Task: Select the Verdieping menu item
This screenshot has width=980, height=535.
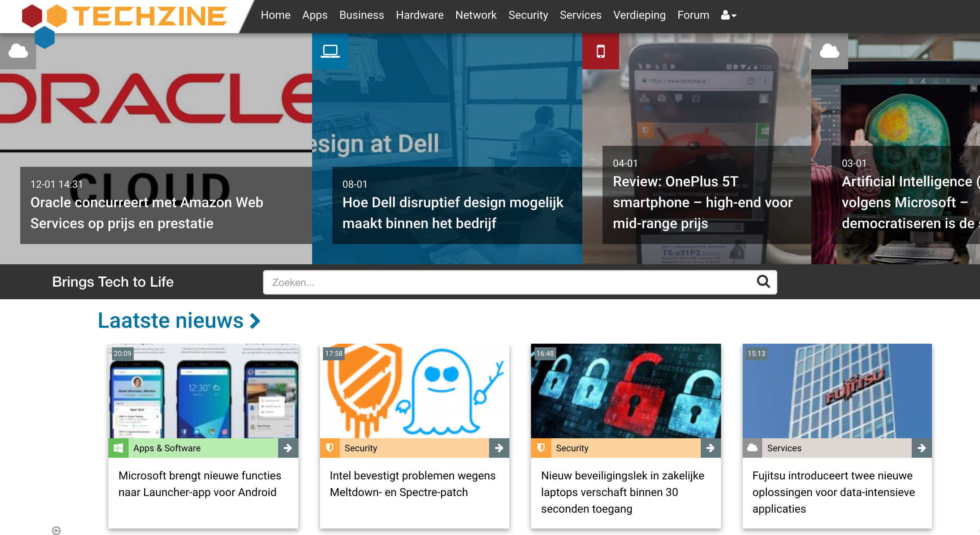Action: pos(639,15)
